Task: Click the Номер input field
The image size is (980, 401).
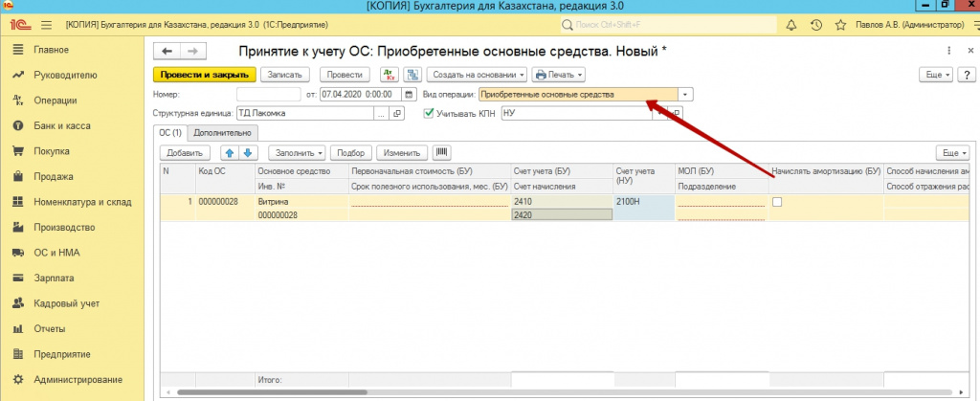Action: click(x=269, y=95)
